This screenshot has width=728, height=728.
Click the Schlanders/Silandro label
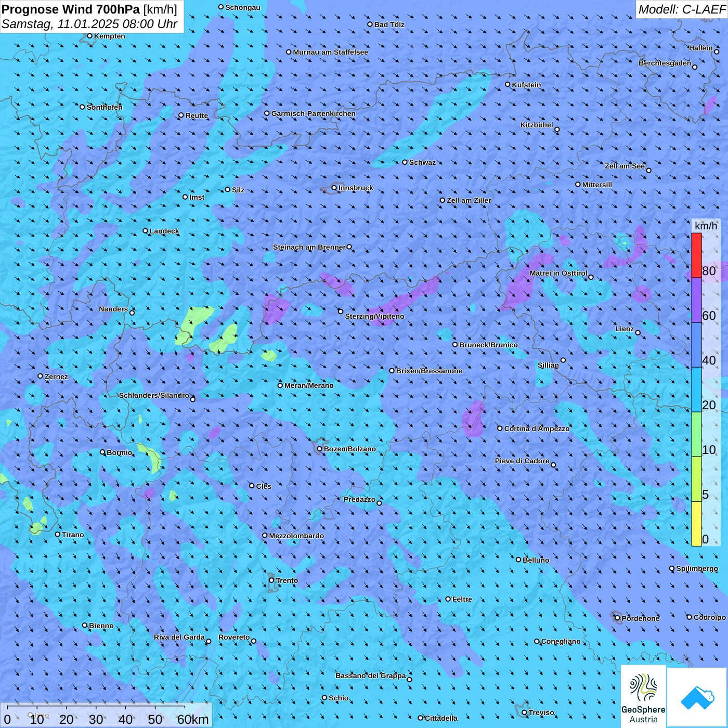(x=154, y=395)
